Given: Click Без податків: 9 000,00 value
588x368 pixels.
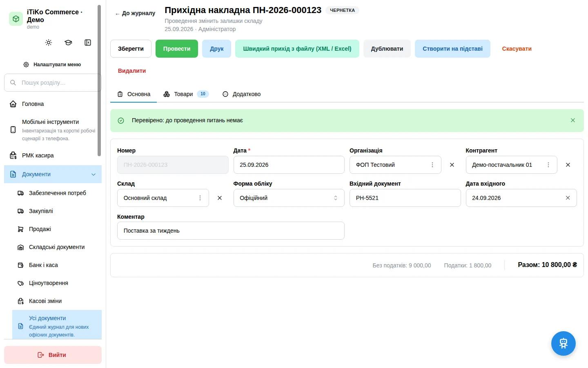Looking at the screenshot, I should pyautogui.click(x=402, y=265).
